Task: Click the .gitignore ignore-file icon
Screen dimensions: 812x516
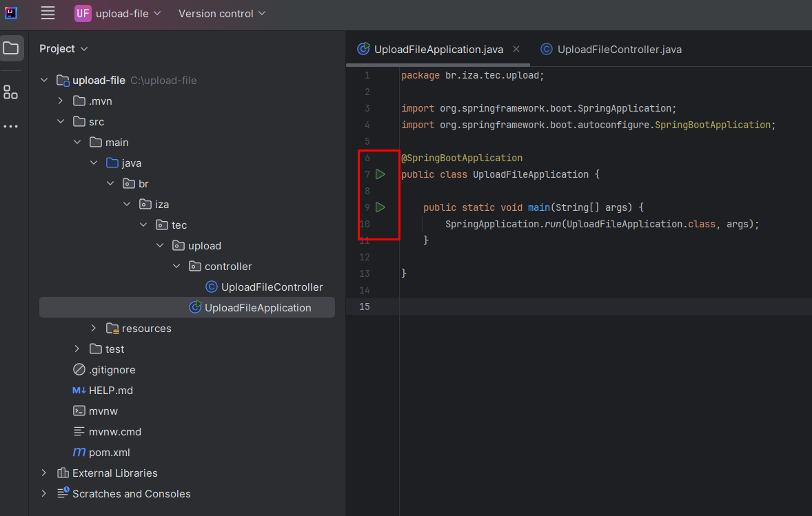Action: pyautogui.click(x=79, y=369)
